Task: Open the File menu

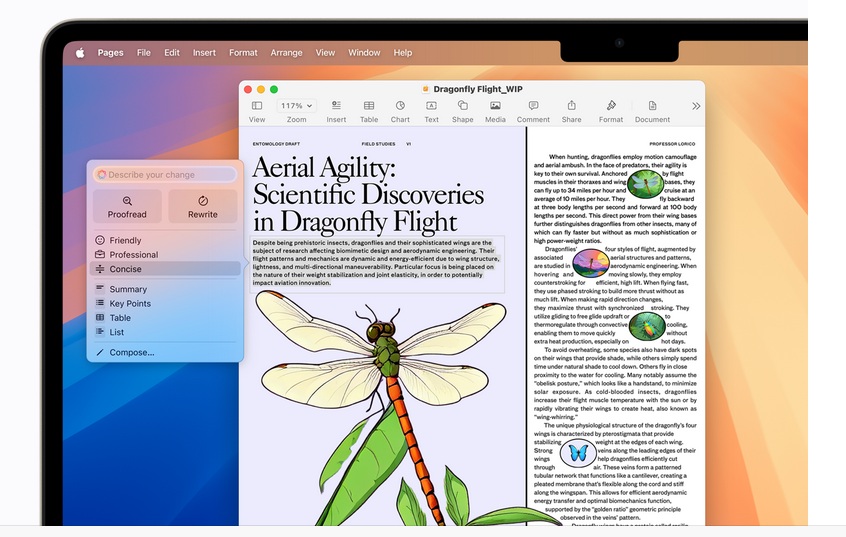Action: tap(144, 53)
